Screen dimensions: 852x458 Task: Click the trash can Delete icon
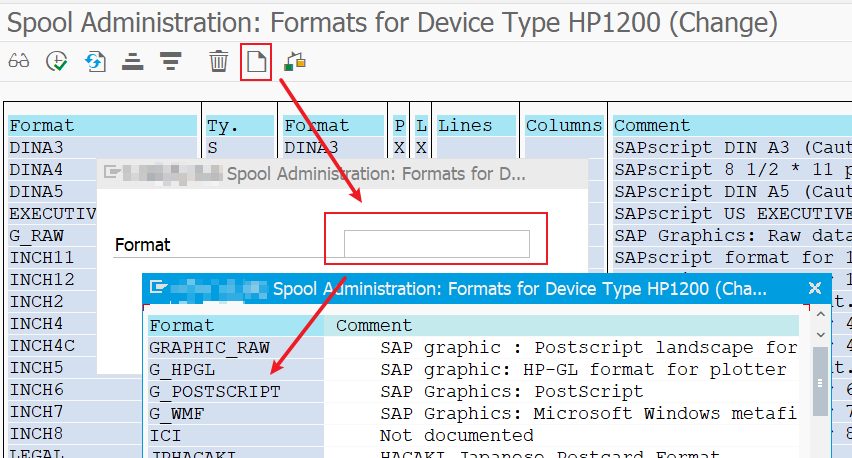tap(218, 61)
